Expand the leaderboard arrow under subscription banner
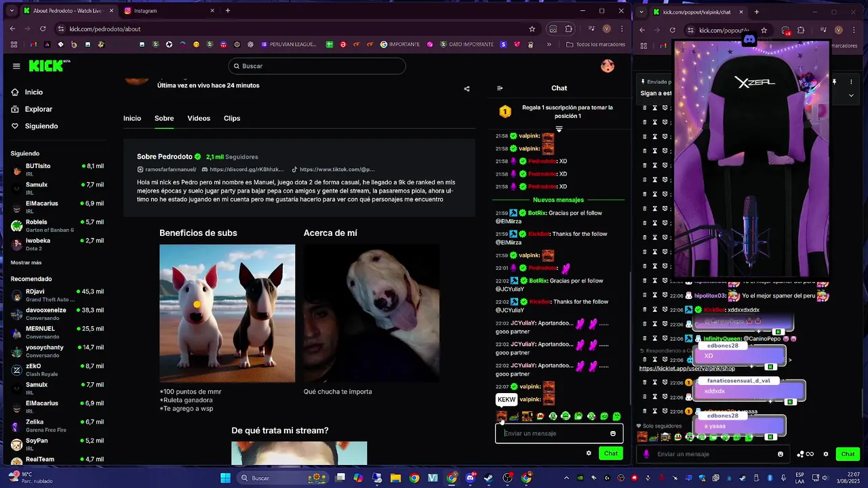The width and height of the screenshot is (868, 488). pyautogui.click(x=559, y=129)
